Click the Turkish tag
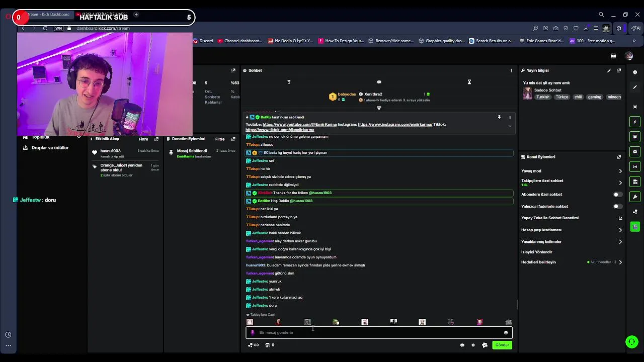Screen dimensions: 644x362 [x=543, y=97]
